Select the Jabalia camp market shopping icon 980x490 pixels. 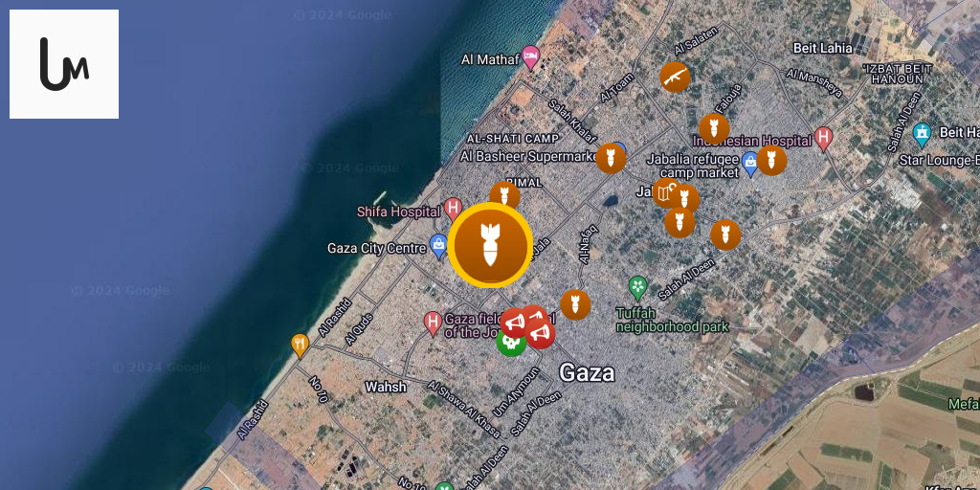(750, 164)
